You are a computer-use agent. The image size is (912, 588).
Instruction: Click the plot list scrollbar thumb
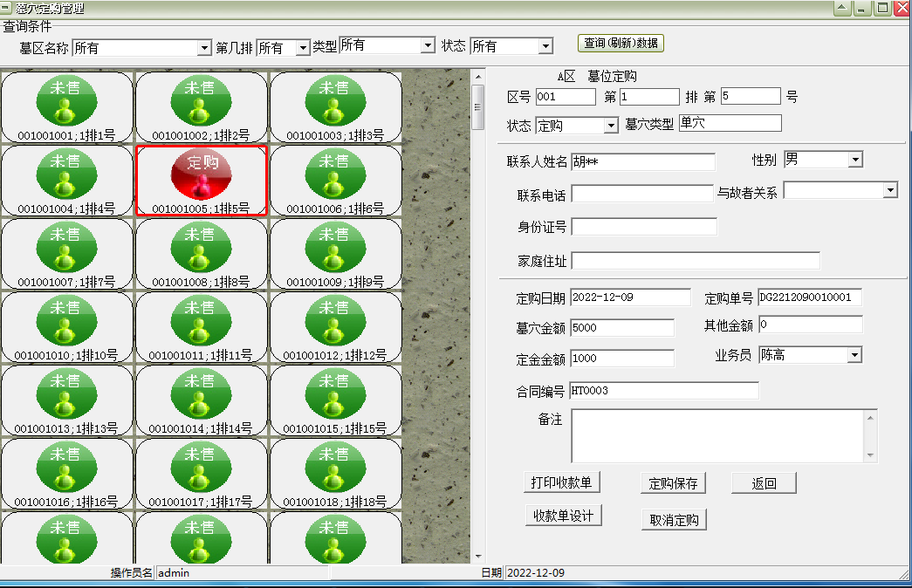478,107
